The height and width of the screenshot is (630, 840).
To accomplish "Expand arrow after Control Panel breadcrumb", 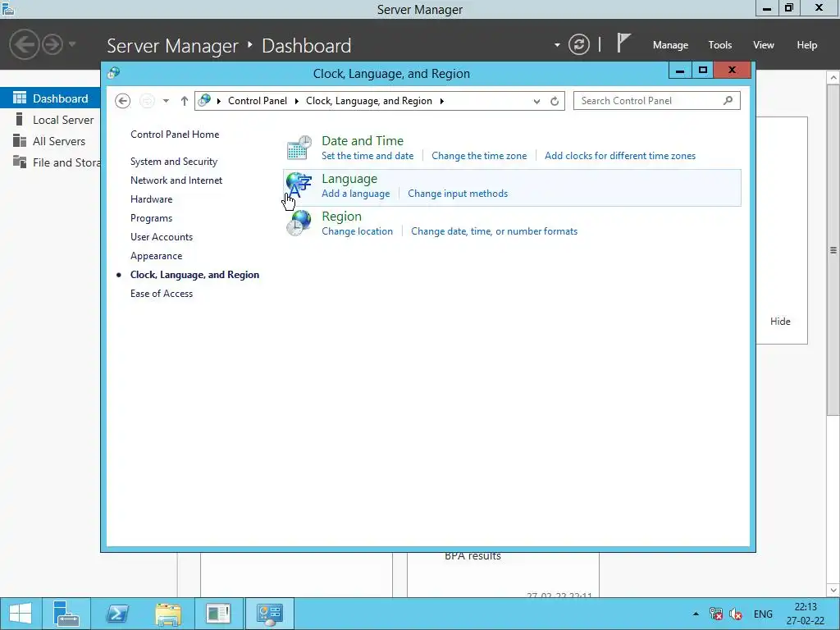I will [297, 101].
